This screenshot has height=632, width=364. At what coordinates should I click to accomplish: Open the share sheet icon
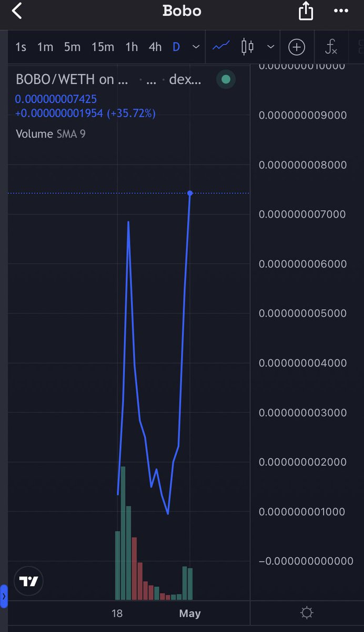coord(306,11)
